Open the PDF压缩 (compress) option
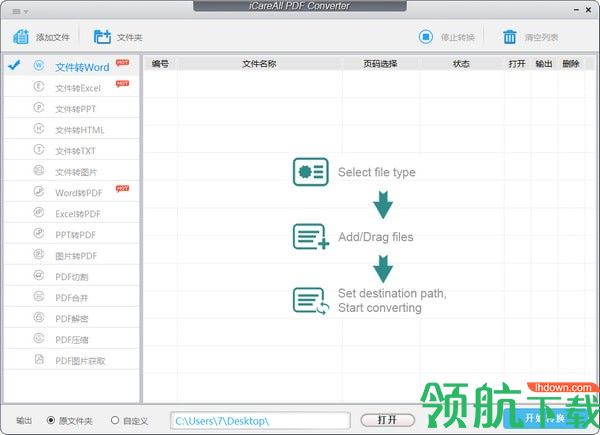600x435 pixels. click(x=72, y=339)
